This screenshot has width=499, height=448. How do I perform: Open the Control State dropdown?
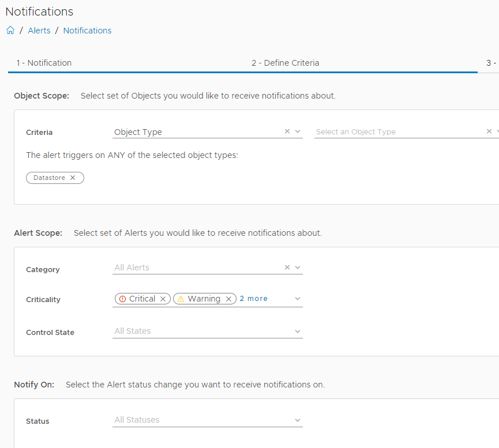point(298,332)
